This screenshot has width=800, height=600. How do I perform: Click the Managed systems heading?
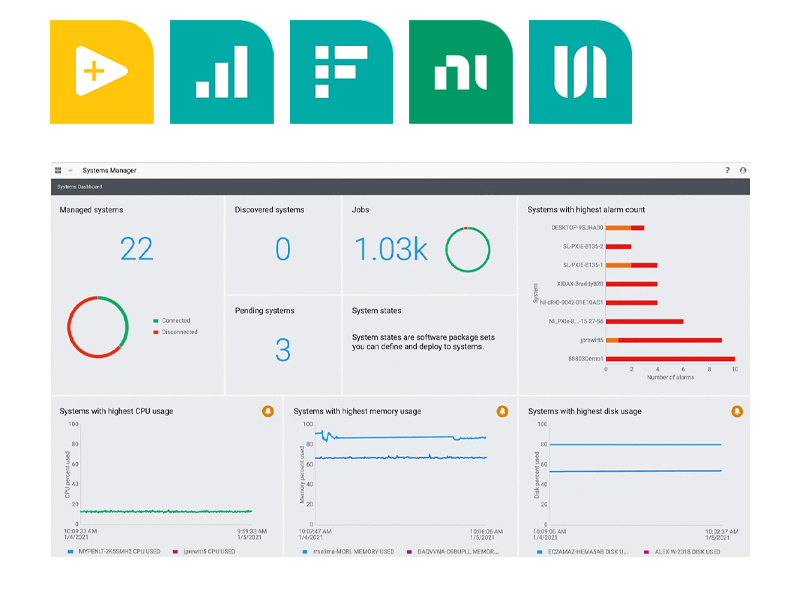(x=91, y=210)
